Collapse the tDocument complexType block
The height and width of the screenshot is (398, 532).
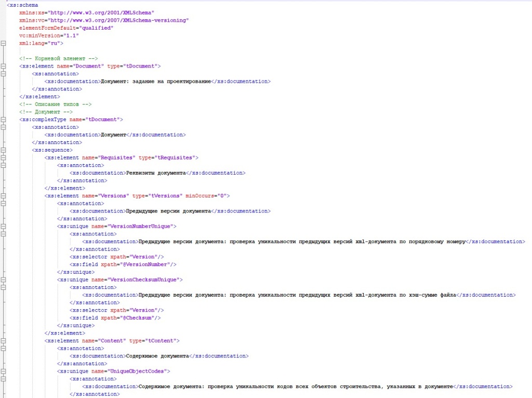point(4,120)
